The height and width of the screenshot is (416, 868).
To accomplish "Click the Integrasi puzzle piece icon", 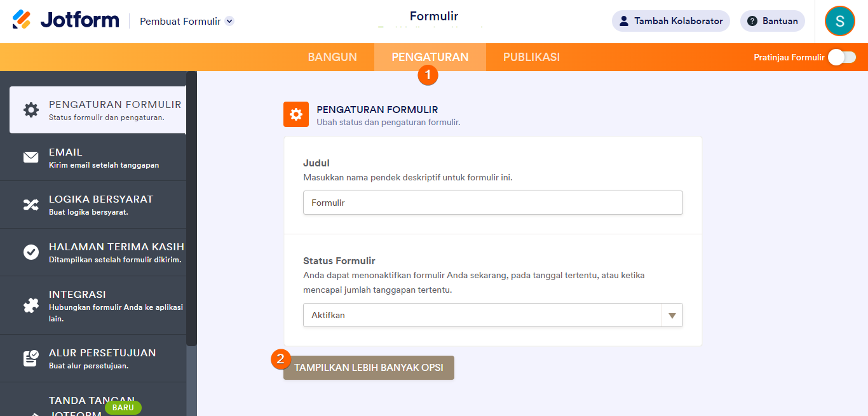I will (31, 305).
